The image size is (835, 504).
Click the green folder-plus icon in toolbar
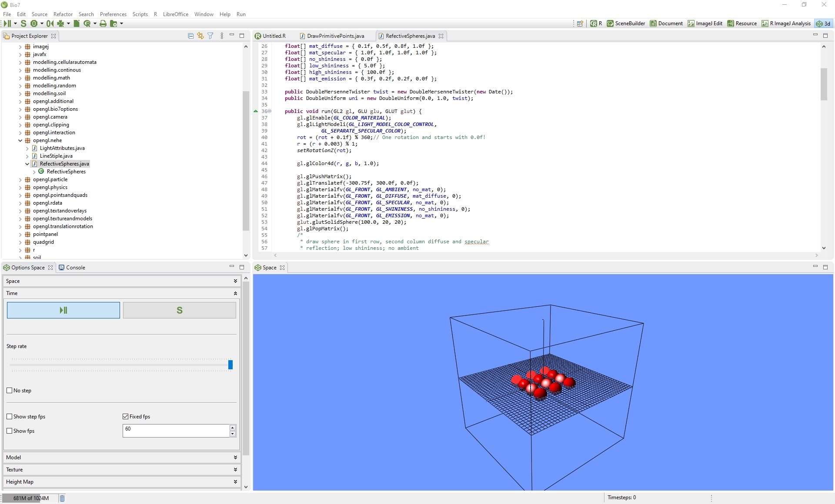tap(114, 23)
